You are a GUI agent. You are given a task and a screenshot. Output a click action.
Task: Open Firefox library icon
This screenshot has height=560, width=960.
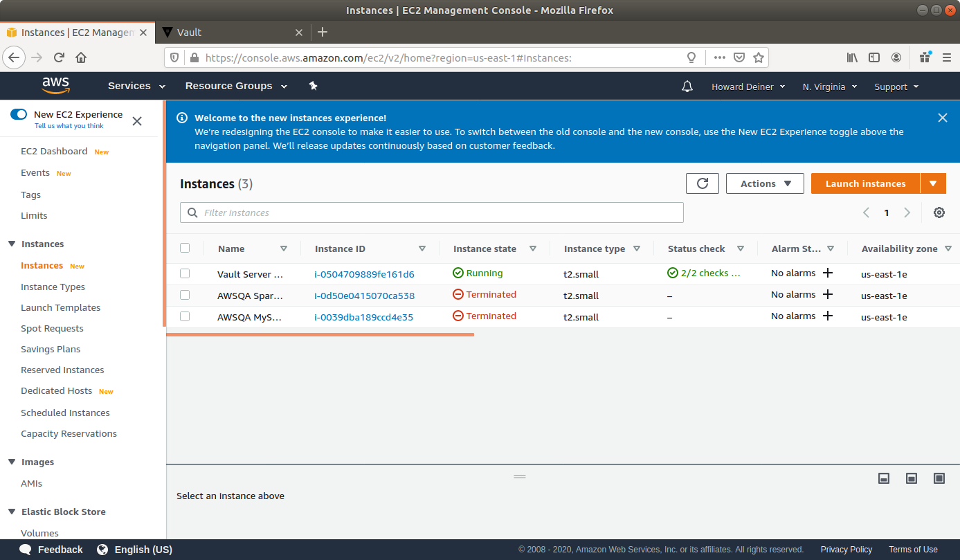point(853,57)
